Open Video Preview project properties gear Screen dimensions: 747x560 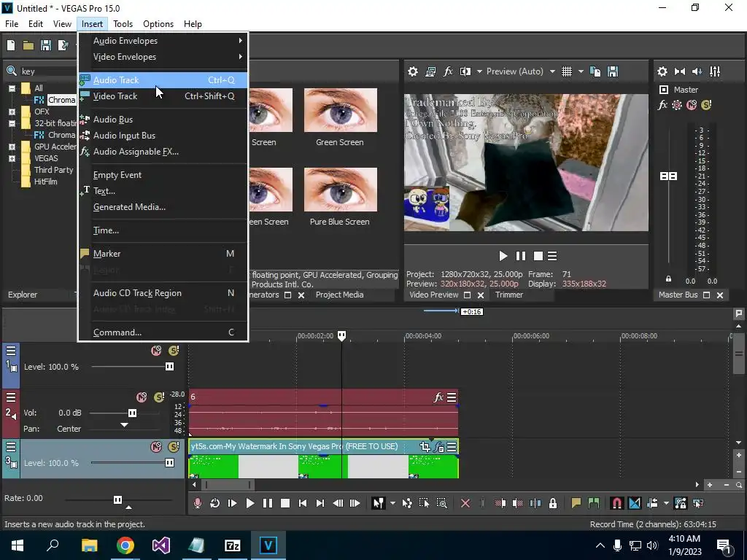413,71
